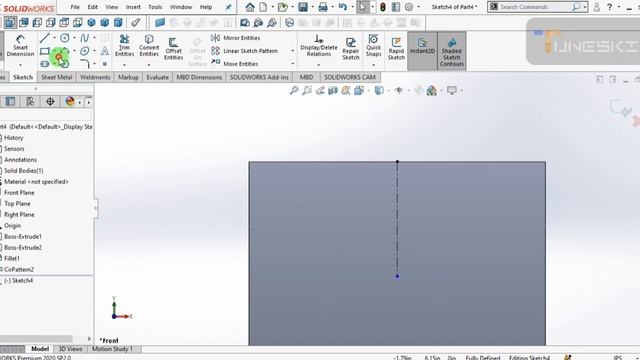Open the Motion Study 1 tab

[x=112, y=349]
